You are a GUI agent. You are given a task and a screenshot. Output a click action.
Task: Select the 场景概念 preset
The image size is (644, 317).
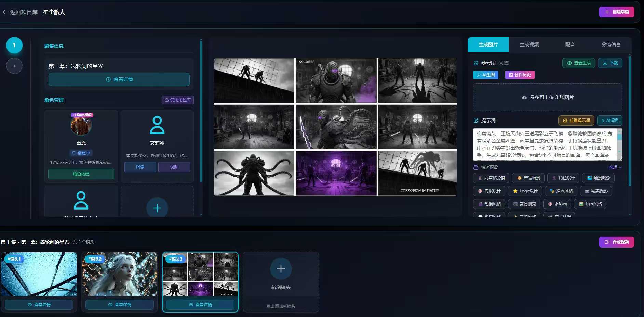tap(598, 178)
